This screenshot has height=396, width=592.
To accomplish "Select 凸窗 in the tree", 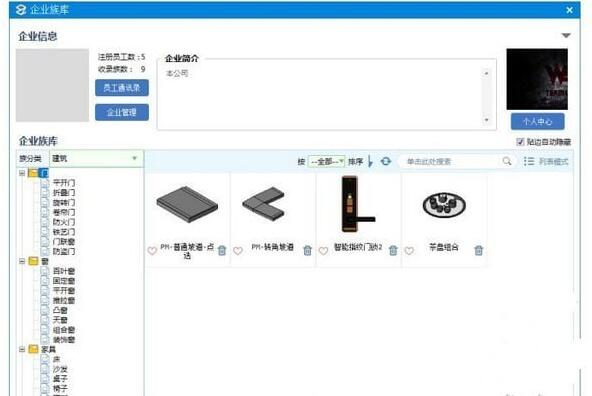I will pyautogui.click(x=60, y=310).
